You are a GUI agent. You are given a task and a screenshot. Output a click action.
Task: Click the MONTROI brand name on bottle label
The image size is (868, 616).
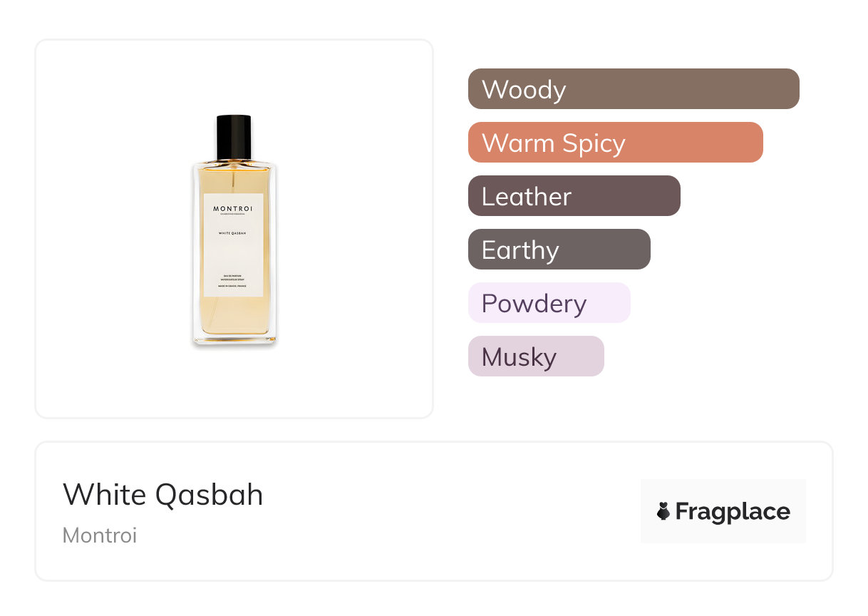[x=234, y=209]
